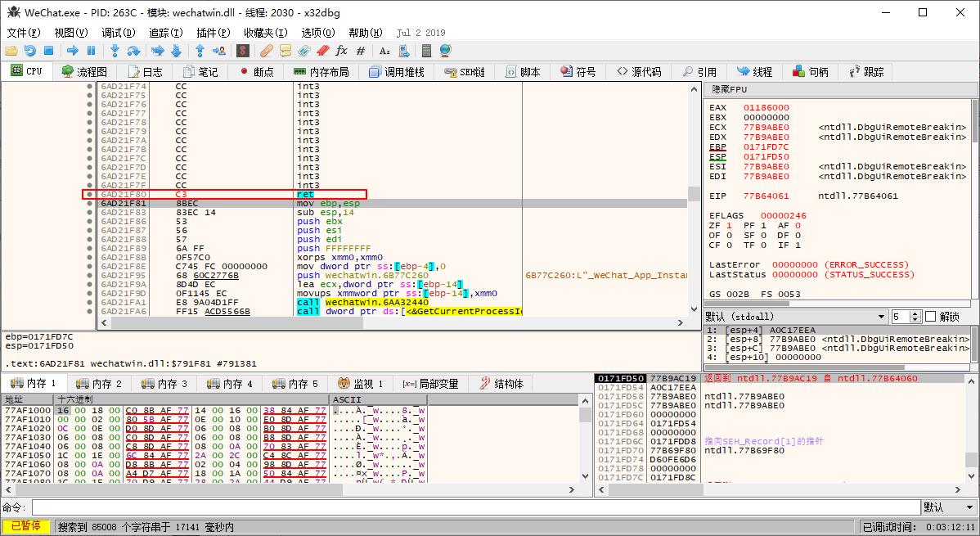This screenshot has width=980, height=536.
Task: Open the patches bandage icon
Action: coord(266,51)
